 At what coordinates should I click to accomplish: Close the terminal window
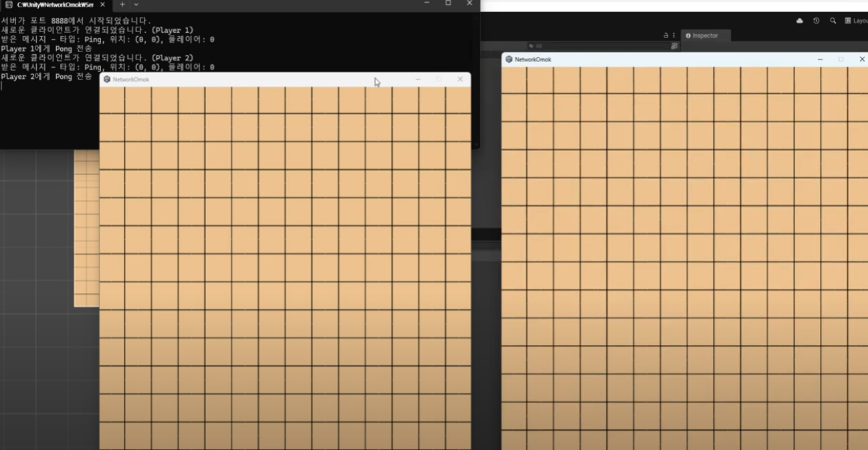pos(469,3)
